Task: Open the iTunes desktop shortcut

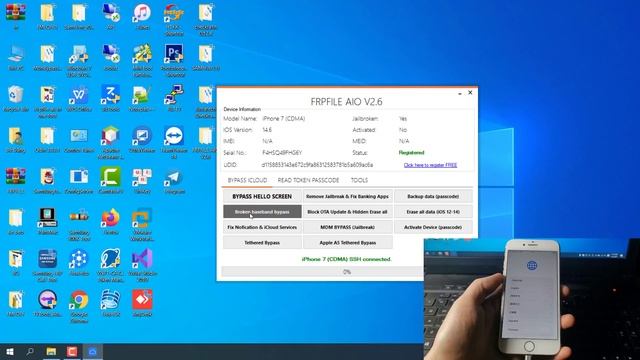Action: pos(142,16)
